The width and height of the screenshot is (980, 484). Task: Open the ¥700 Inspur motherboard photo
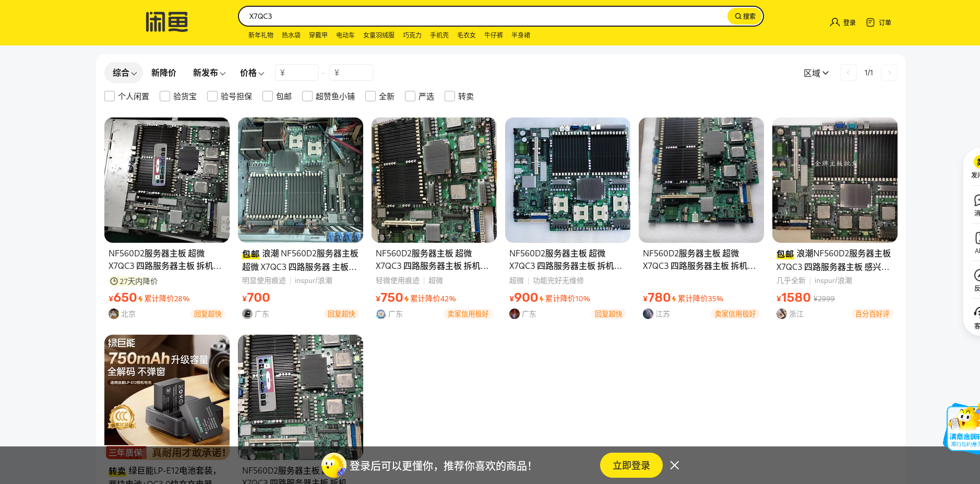pos(301,180)
